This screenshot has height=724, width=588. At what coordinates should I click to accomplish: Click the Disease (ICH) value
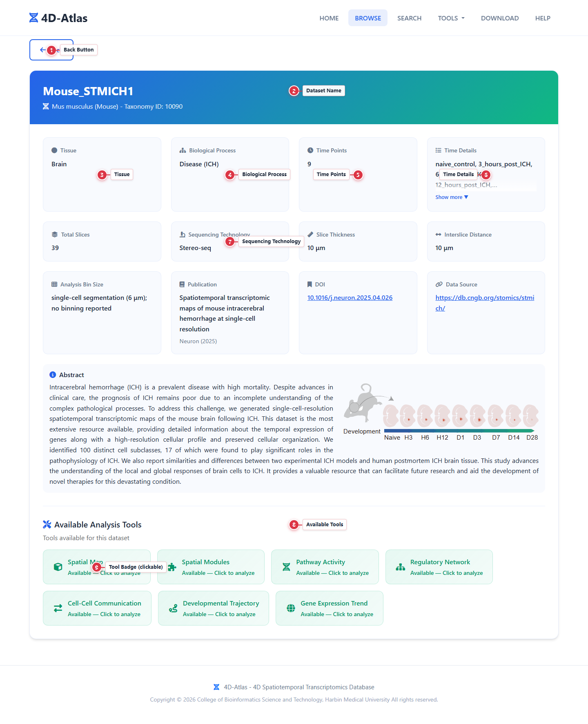tap(199, 164)
